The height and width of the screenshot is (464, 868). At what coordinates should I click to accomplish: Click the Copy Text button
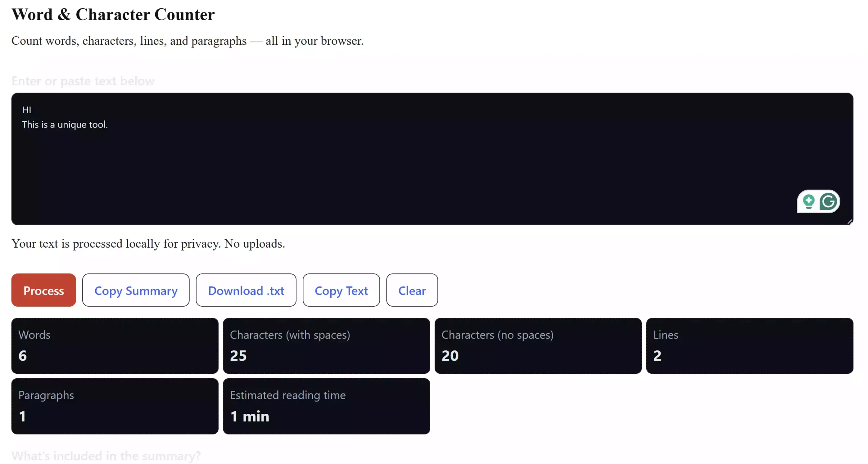coord(341,290)
